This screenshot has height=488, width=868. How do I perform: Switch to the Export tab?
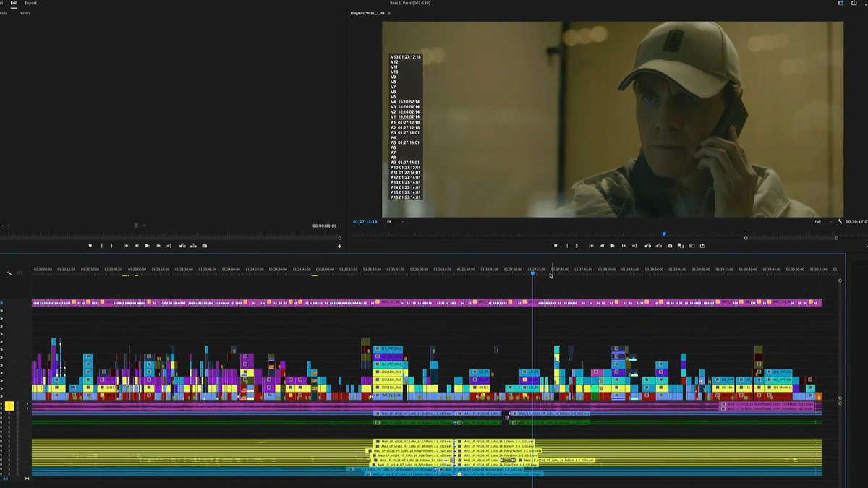31,3
